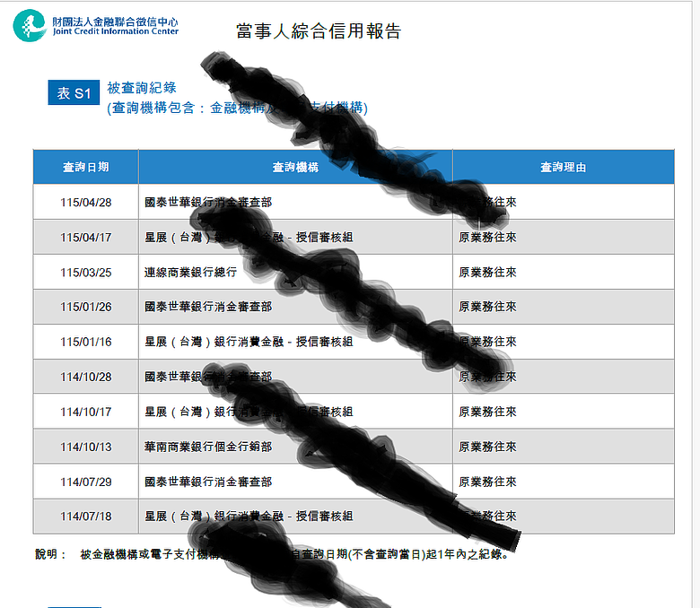
Task: Click 國泰世華銀行消金審查部 in the 115/01/26 row
Action: 208,307
